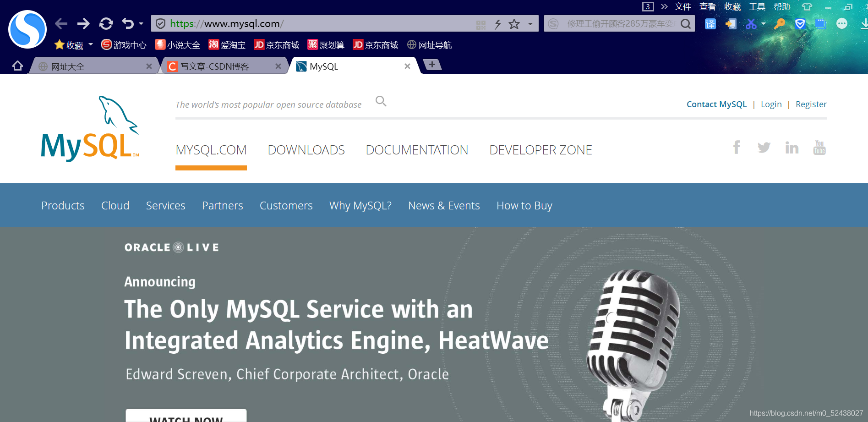
Task: Click the Login link
Action: (771, 104)
